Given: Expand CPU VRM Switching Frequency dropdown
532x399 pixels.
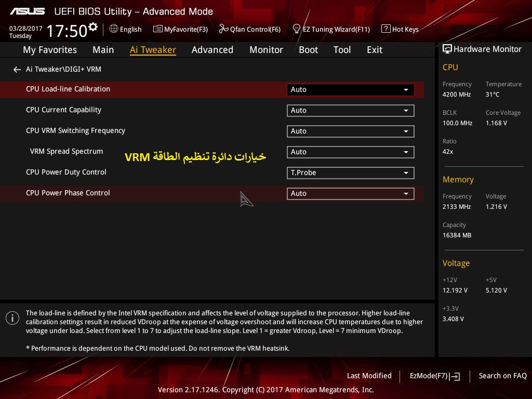Looking at the screenshot, I should click(351, 131).
